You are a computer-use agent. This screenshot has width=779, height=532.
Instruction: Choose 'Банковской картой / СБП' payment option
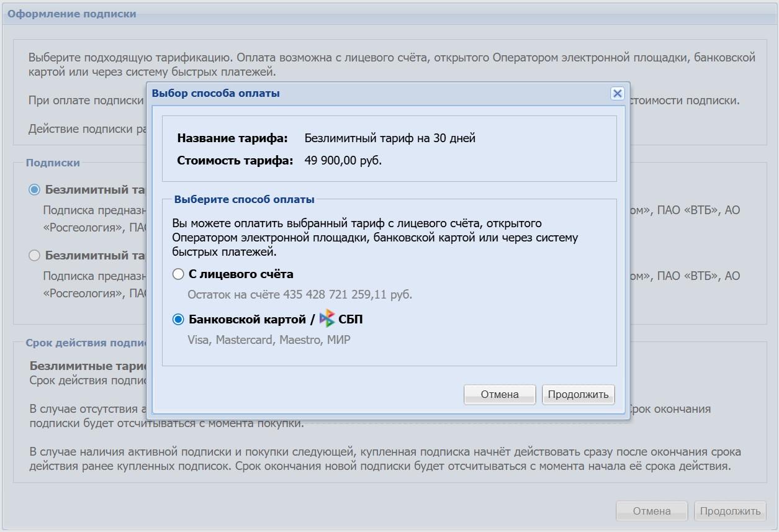tap(179, 319)
